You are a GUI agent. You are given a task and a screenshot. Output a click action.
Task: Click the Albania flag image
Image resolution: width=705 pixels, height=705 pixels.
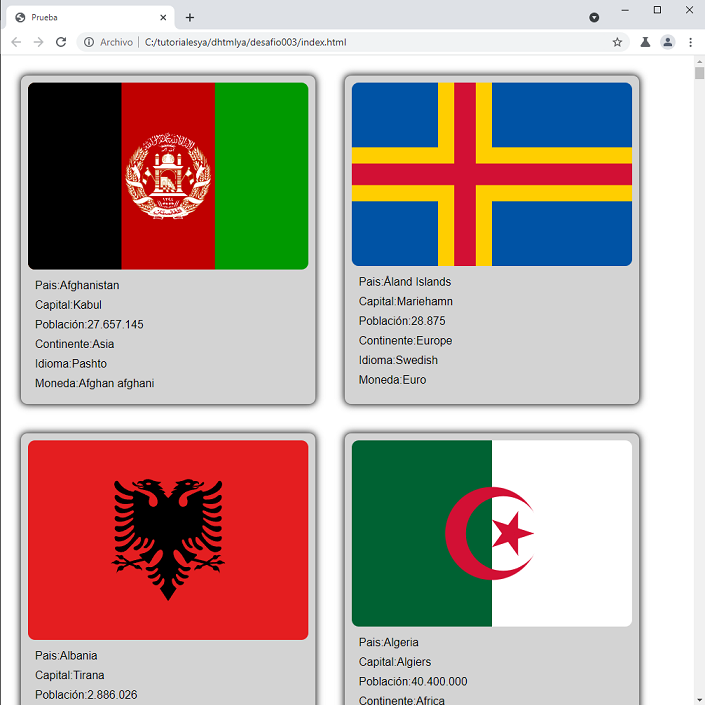168,540
